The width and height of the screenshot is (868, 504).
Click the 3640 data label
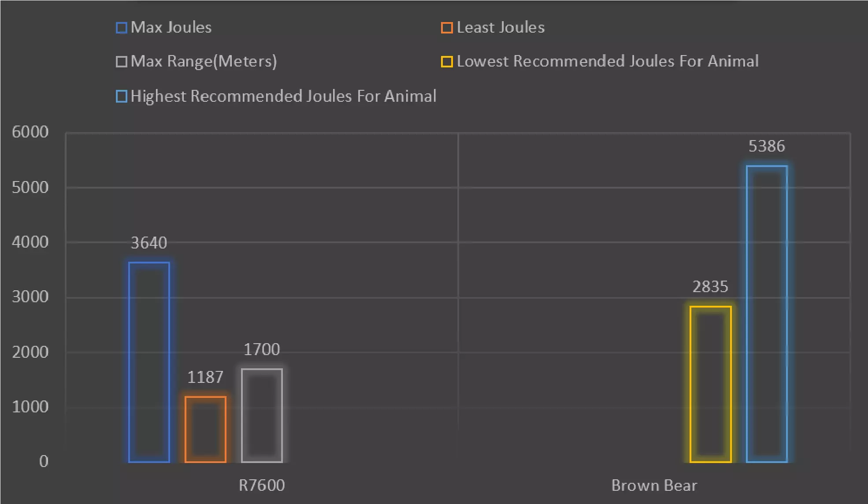coord(149,243)
